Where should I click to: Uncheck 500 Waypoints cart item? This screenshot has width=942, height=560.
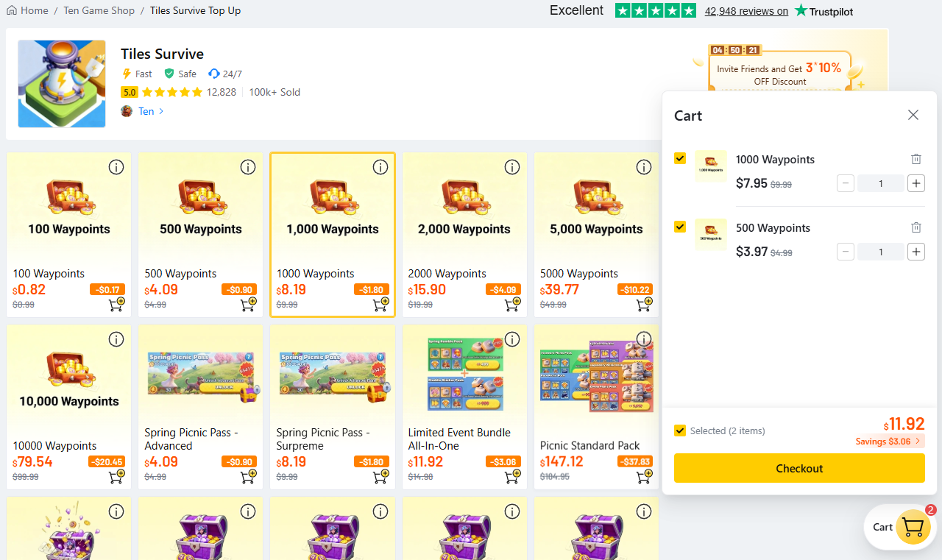[680, 227]
